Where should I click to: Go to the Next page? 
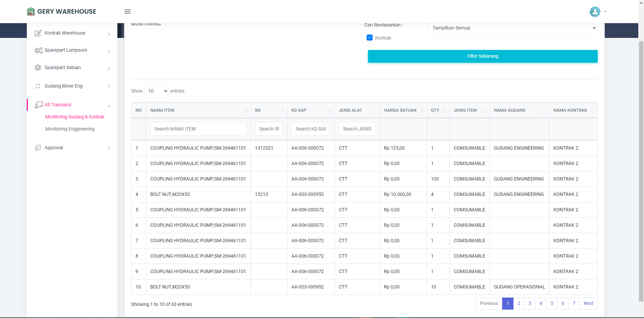[588, 304]
